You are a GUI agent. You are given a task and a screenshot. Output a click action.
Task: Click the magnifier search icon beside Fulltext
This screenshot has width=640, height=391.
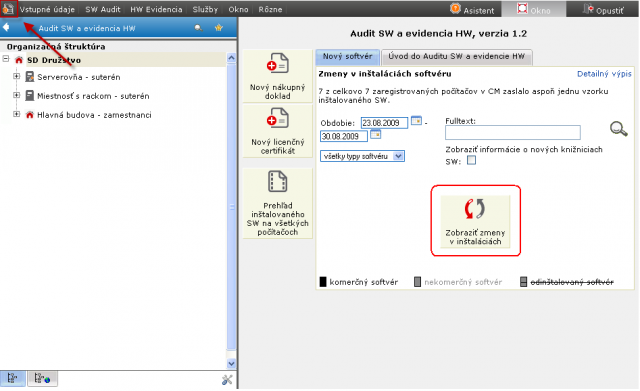618,129
